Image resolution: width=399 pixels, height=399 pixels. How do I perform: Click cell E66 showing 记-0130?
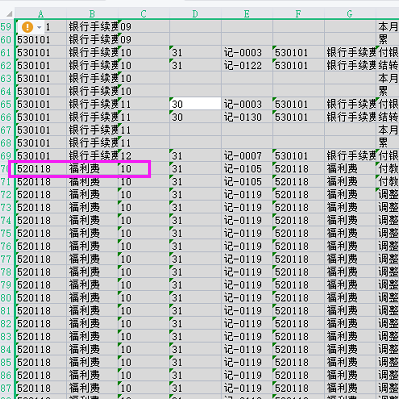tap(247, 117)
